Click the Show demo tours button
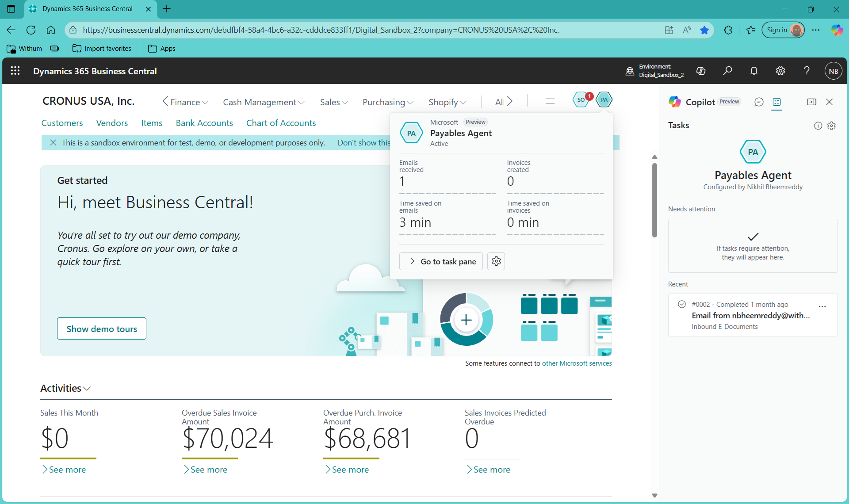This screenshot has width=849, height=504. tap(101, 328)
